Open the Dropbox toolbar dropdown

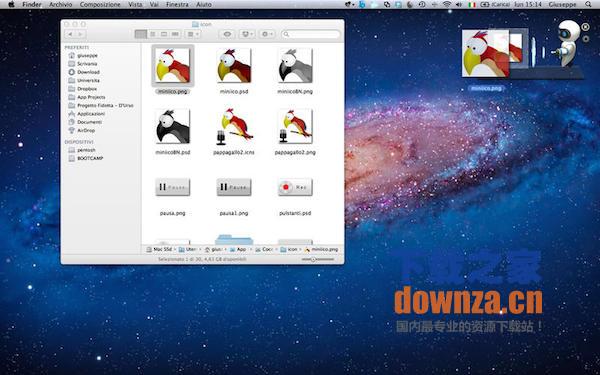[247, 34]
